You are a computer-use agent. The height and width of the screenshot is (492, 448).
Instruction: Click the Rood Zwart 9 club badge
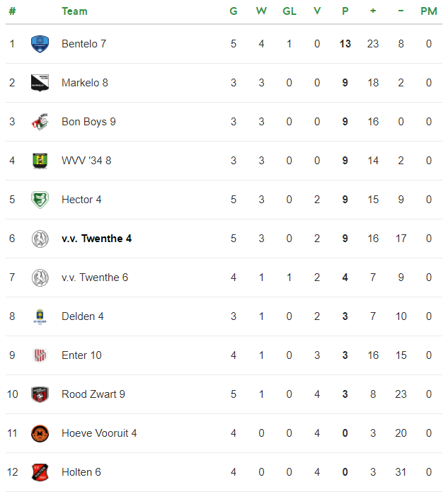[x=40, y=394]
